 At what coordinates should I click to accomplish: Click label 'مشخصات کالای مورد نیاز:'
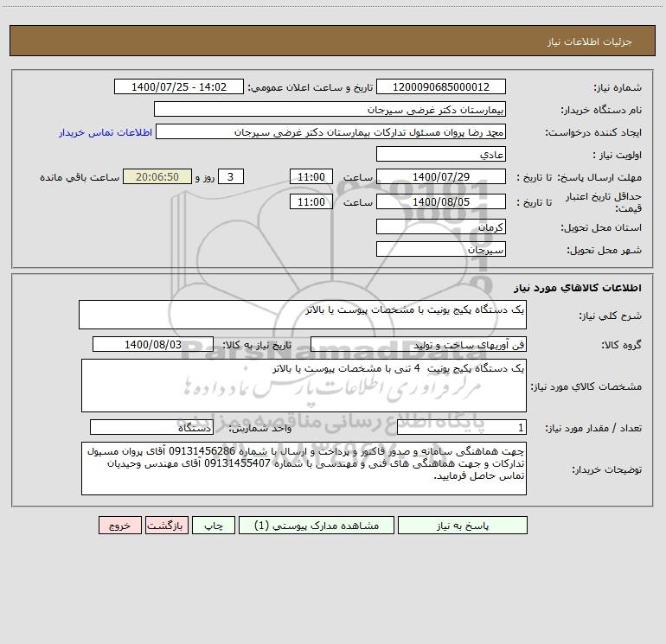(x=586, y=386)
